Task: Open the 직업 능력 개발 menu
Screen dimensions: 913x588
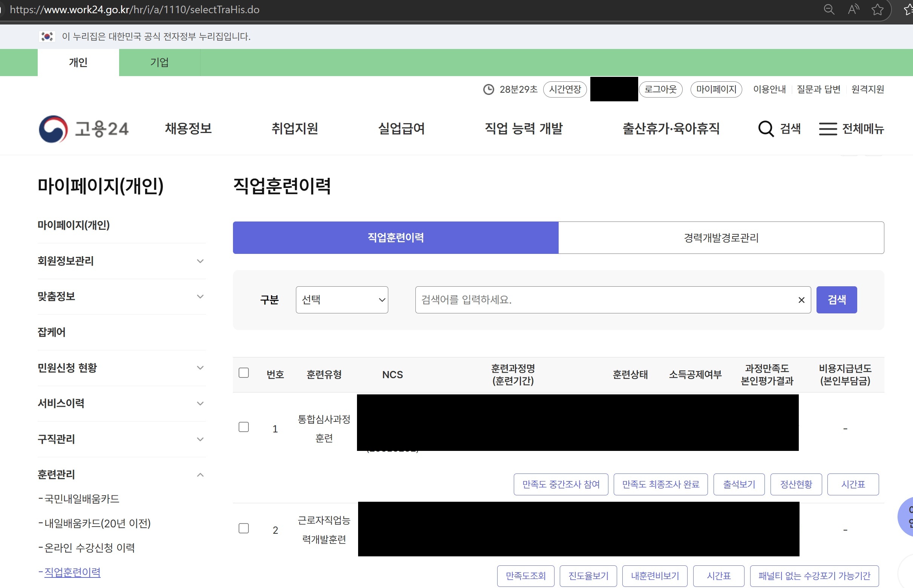Action: [523, 129]
